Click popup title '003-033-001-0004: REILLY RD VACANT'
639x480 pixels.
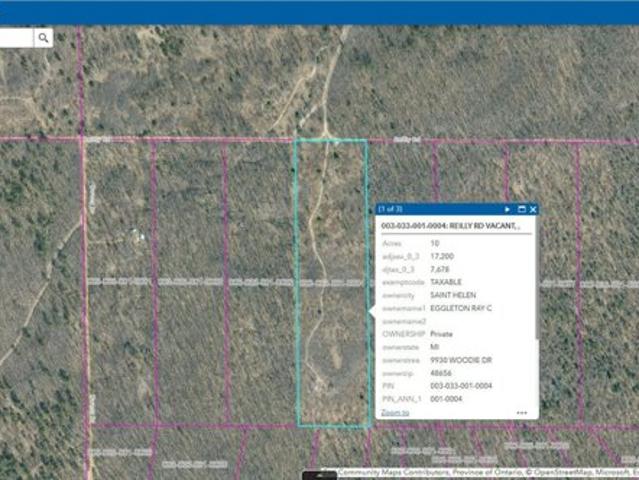(450, 226)
